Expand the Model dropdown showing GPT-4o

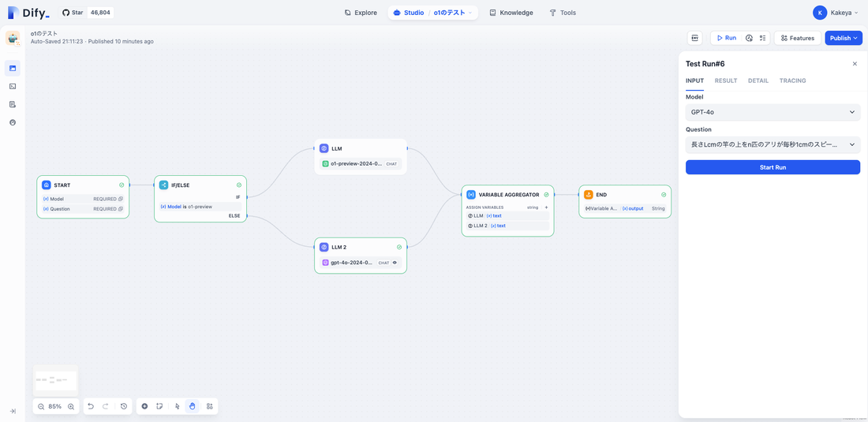(x=773, y=112)
